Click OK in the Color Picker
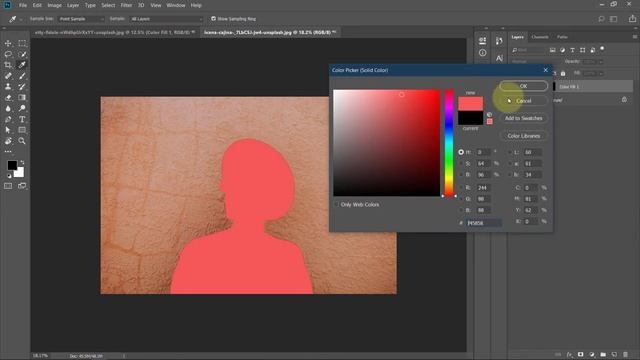 tap(523, 86)
